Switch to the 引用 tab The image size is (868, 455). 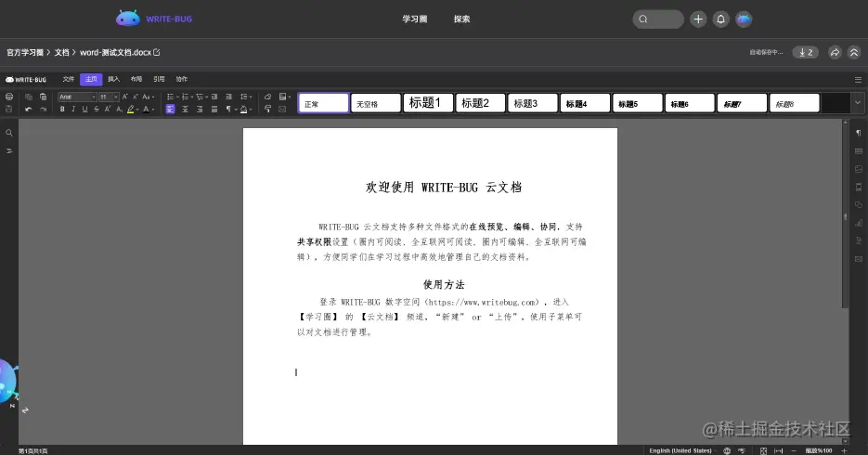pyautogui.click(x=159, y=79)
